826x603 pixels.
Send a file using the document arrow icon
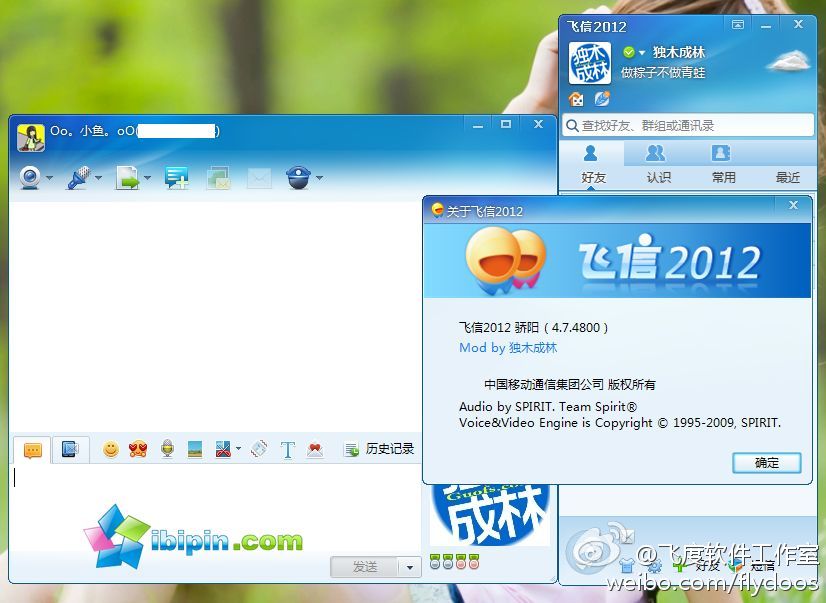pyautogui.click(x=127, y=177)
